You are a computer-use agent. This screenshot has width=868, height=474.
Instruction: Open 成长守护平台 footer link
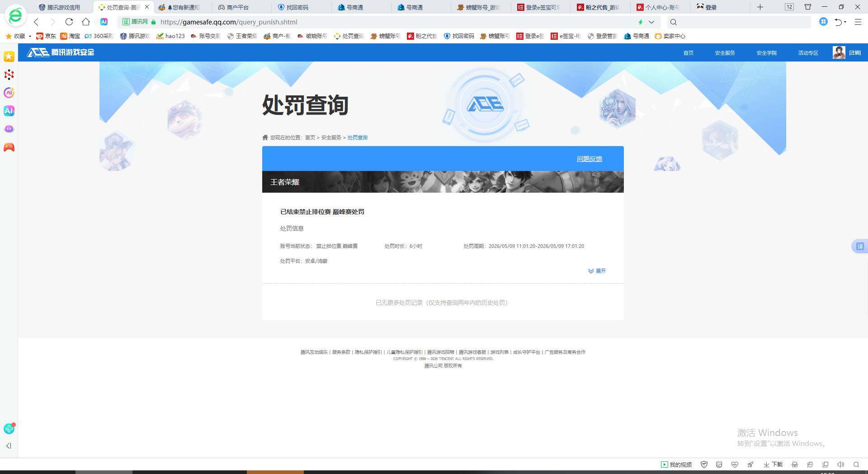[526, 352]
